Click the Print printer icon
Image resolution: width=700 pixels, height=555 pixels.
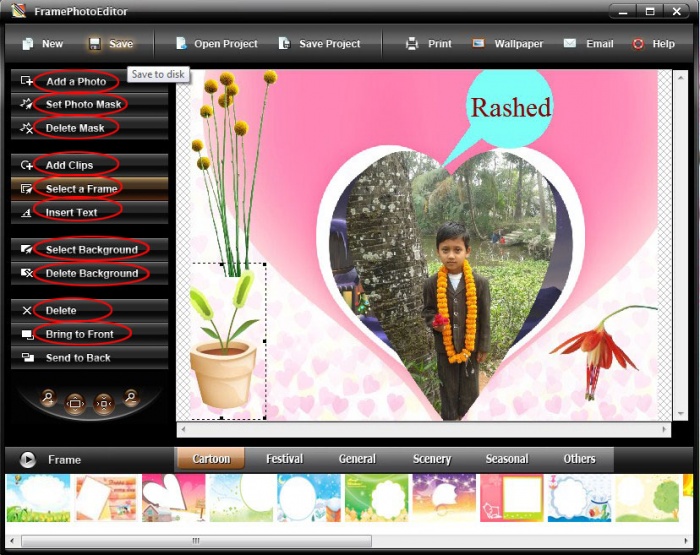pyautogui.click(x=412, y=44)
